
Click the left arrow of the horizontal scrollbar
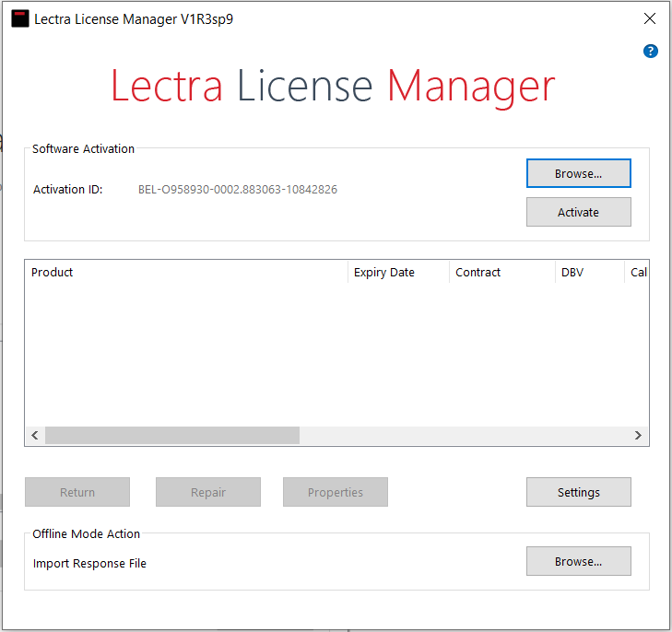(35, 436)
